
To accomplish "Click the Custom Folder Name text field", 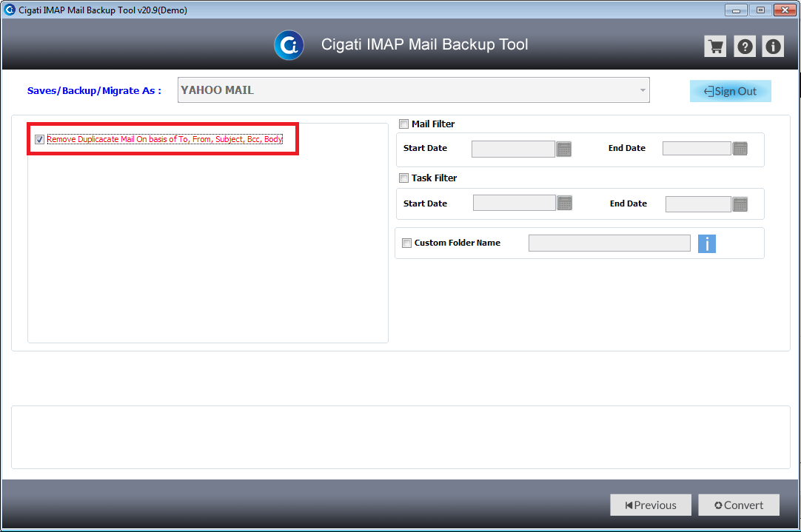I will [609, 243].
